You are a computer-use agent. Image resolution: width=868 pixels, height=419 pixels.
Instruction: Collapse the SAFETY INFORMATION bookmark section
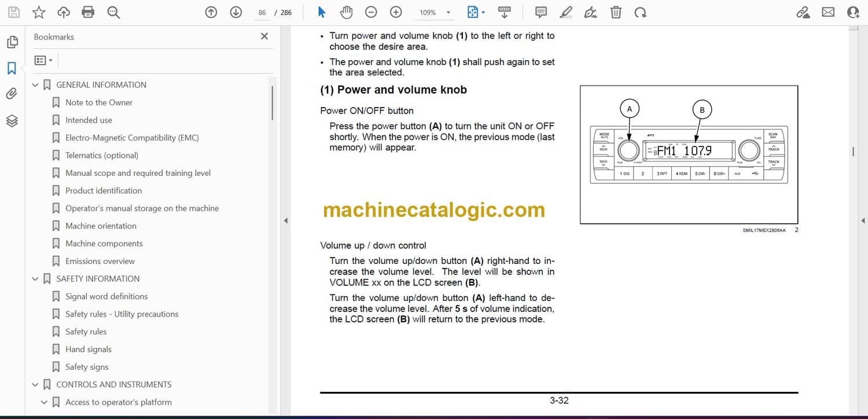click(35, 279)
